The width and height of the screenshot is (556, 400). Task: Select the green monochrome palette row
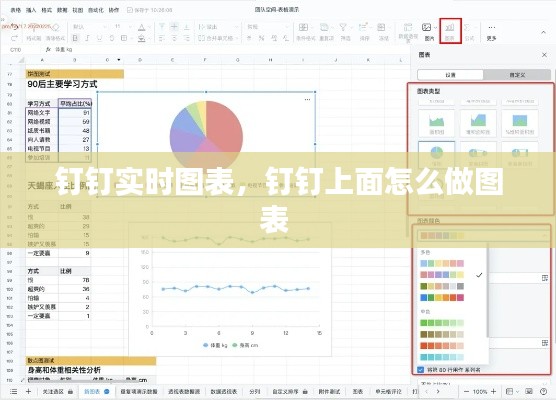pos(442,323)
